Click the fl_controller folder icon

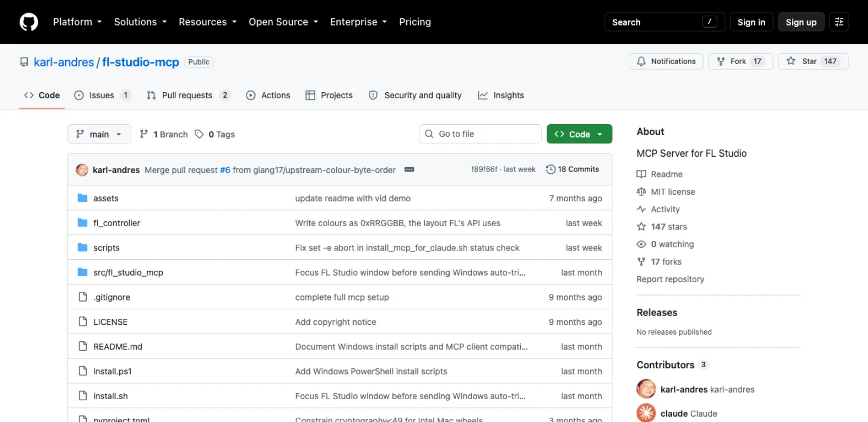[82, 223]
